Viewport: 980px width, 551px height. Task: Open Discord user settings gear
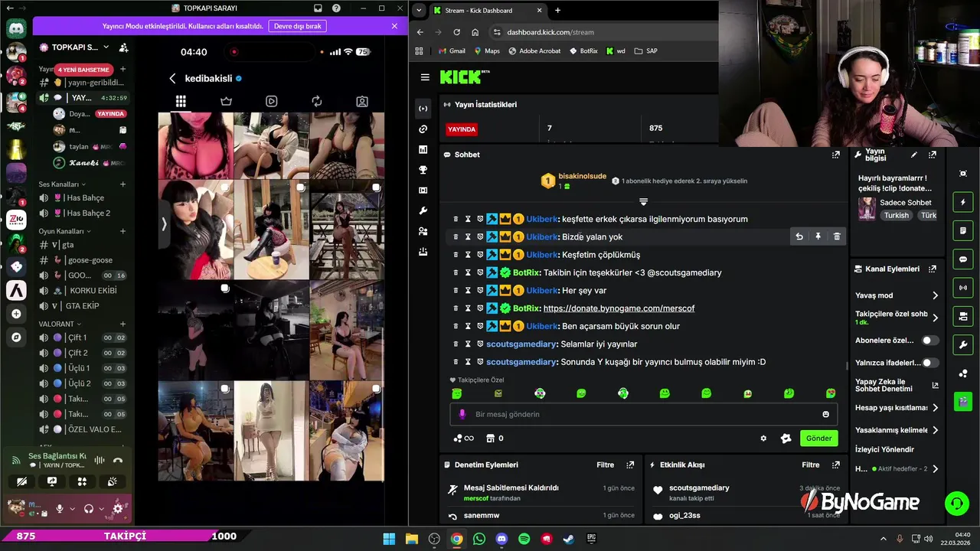coord(118,508)
